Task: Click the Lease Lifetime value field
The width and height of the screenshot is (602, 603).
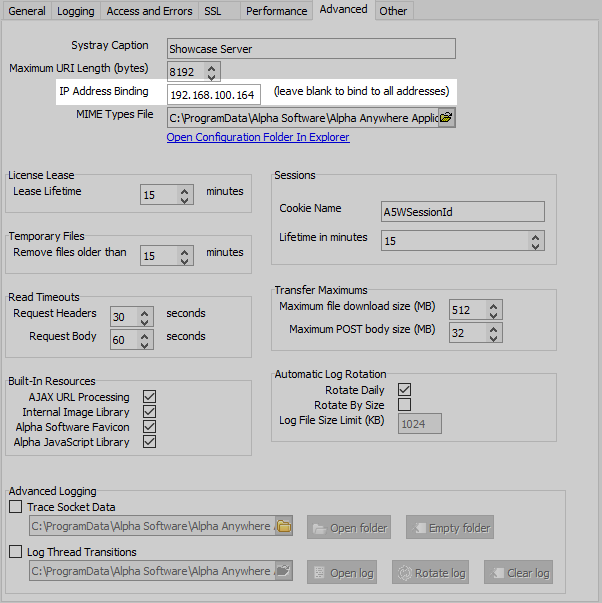Action: 159,195
